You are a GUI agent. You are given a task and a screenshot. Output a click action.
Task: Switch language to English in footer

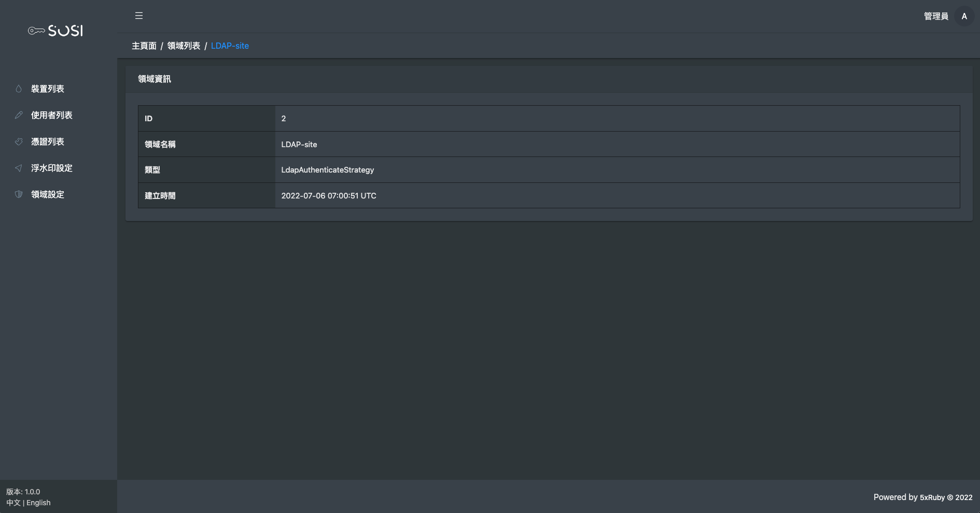[38, 503]
